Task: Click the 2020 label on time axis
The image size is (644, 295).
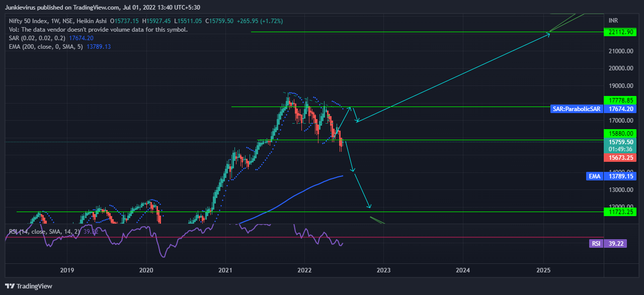Action: (x=146, y=270)
